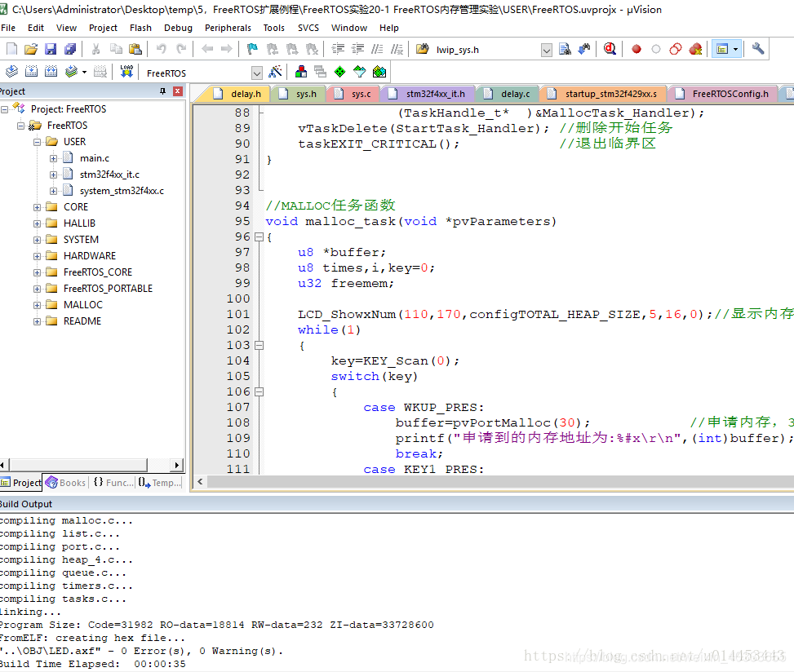Viewport: 794px width, 672px height.
Task: Click the Undo icon
Action: point(161,49)
